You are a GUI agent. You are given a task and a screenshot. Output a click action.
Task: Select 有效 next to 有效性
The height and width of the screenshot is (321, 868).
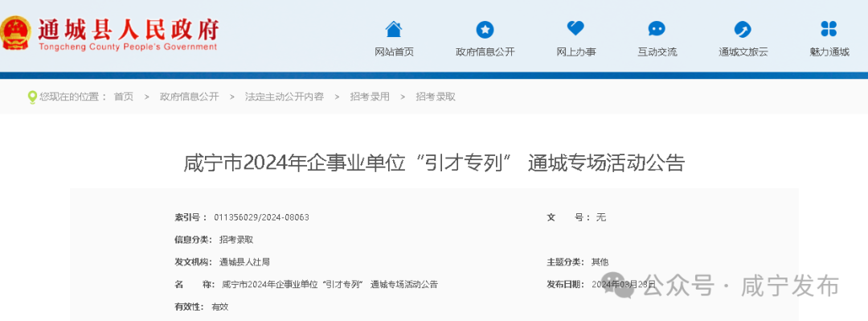click(x=219, y=307)
